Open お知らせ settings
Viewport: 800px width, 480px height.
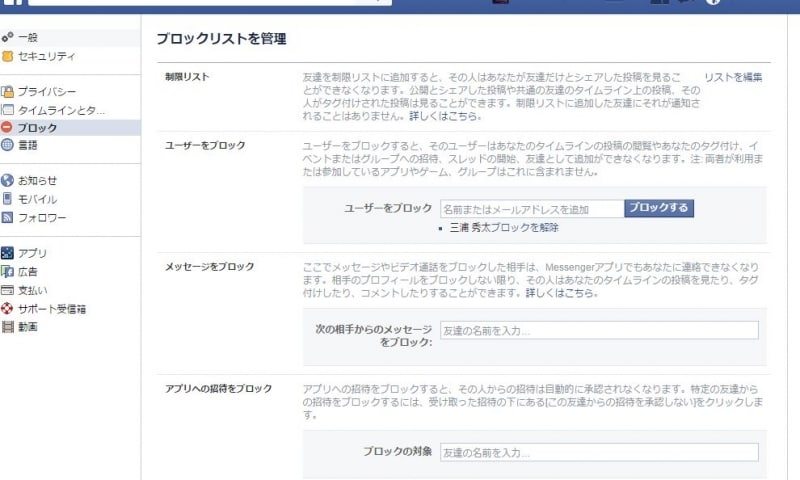click(x=37, y=181)
